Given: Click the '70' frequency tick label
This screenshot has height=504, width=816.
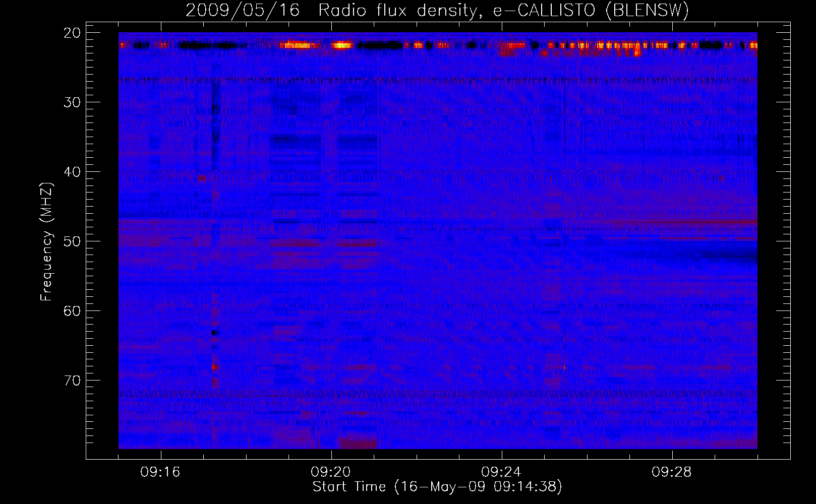Looking at the screenshot, I should (x=73, y=381).
